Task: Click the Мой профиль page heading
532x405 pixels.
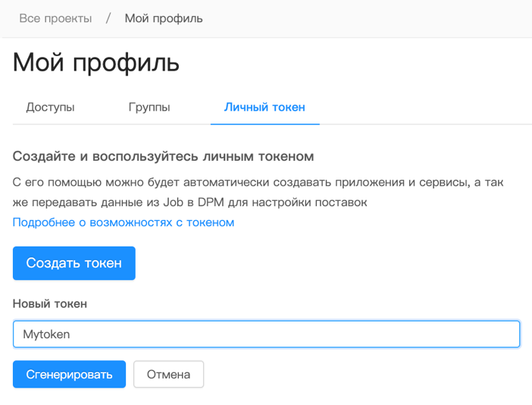Action: [96, 62]
